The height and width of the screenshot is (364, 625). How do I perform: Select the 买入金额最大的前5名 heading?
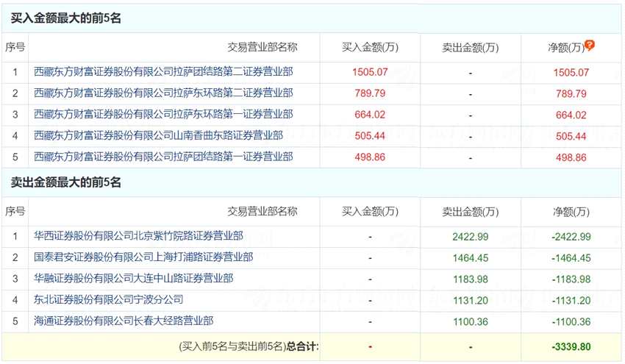(x=65, y=18)
